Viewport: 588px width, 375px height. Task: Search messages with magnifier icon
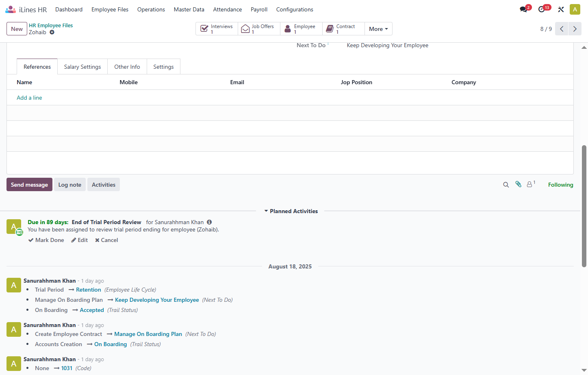tap(506, 185)
